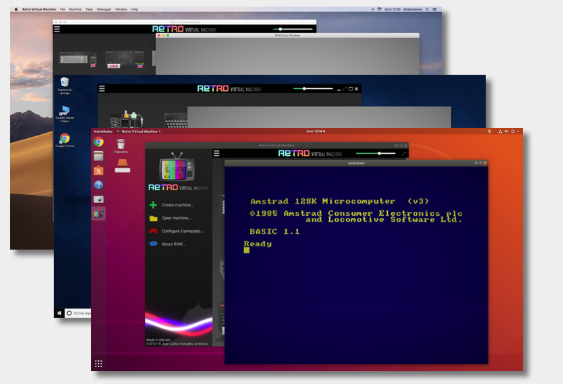
Task: Click Configure Gamepads... in RVM sidebar
Action: [x=183, y=231]
